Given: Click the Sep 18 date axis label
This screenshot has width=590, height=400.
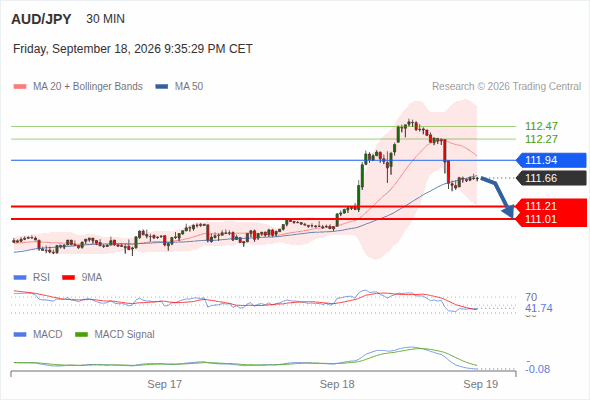Looking at the screenshot, I should coord(337,384).
